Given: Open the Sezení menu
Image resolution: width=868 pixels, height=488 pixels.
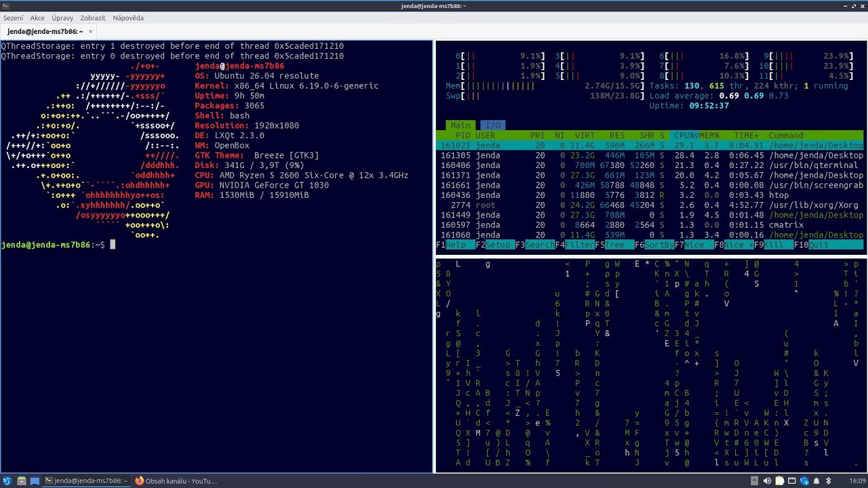Looking at the screenshot, I should click(x=13, y=18).
